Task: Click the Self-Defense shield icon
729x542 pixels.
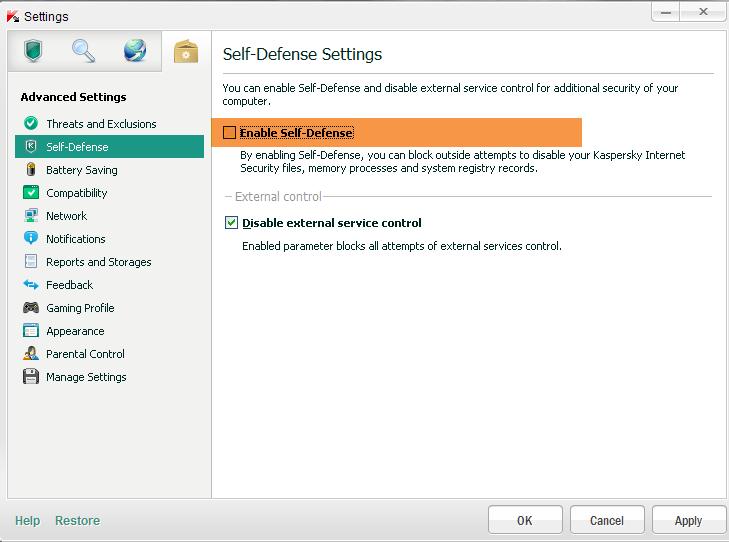Action: [x=31, y=146]
